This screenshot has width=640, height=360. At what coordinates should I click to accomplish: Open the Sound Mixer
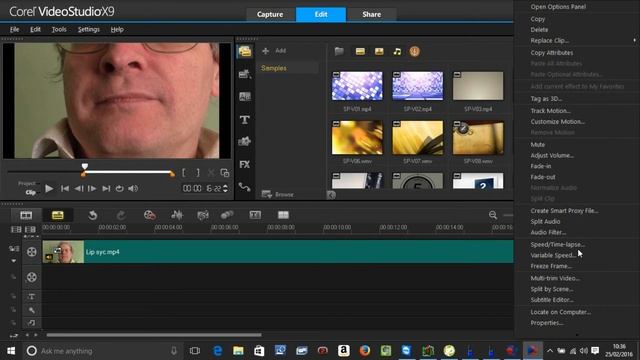tap(177, 215)
